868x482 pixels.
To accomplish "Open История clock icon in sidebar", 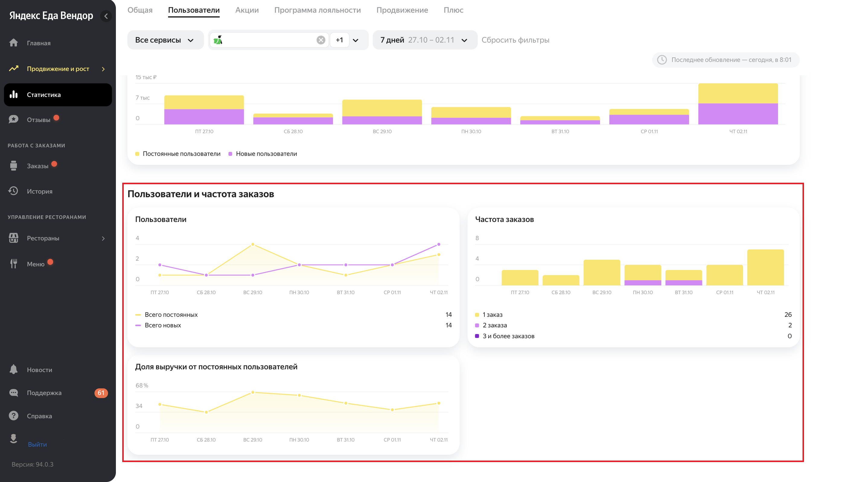I will tap(14, 191).
